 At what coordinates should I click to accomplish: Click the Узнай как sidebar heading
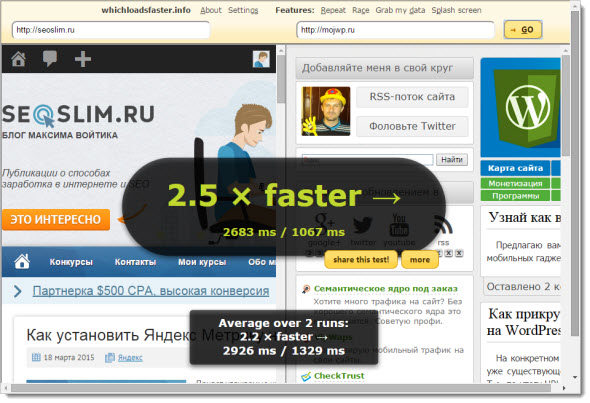click(x=525, y=217)
